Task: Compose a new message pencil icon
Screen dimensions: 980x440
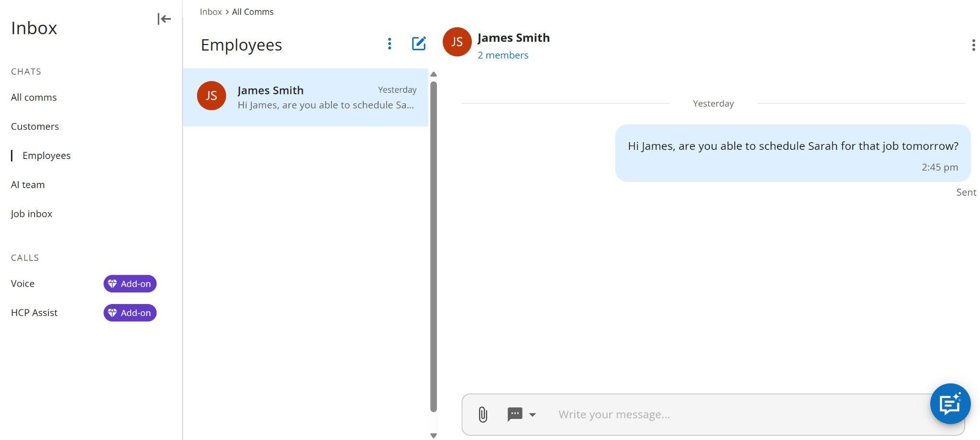Action: tap(419, 44)
